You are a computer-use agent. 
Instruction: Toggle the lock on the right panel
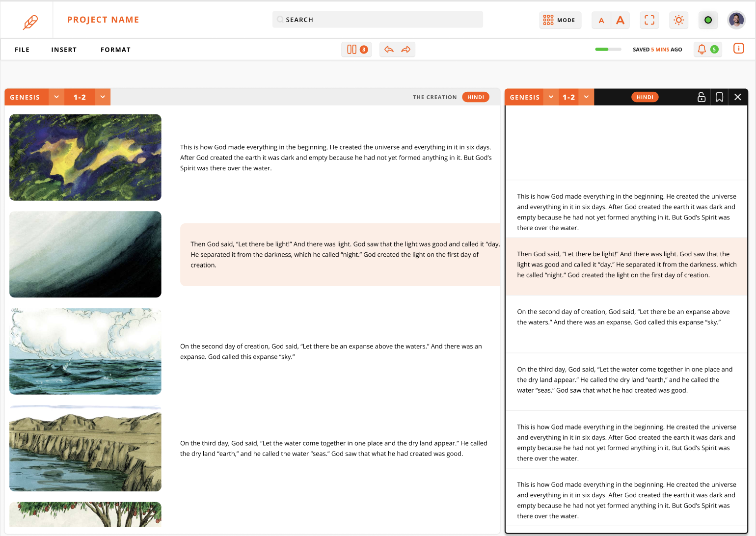pyautogui.click(x=702, y=97)
